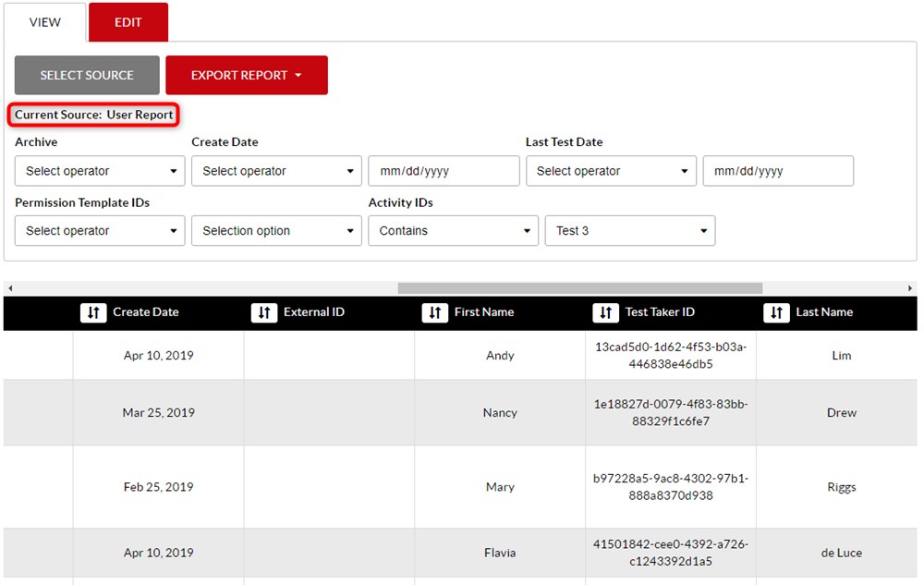Switch to the EDIT tab
This screenshot has width=924, height=585.
128,22
